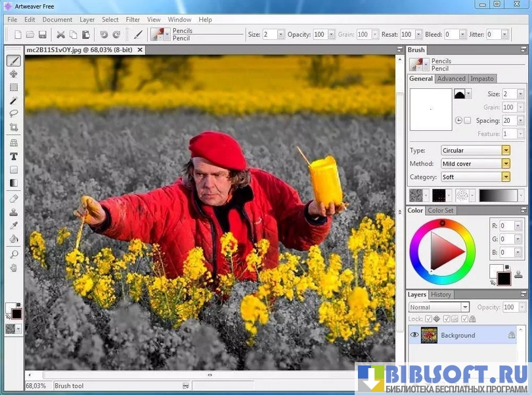Click the Cut scissors icon

tap(60, 34)
